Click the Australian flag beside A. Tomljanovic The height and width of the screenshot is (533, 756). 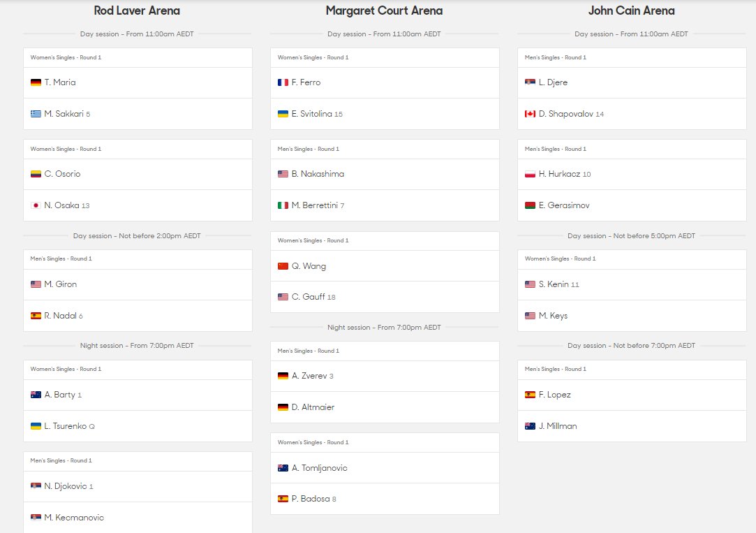coord(283,468)
